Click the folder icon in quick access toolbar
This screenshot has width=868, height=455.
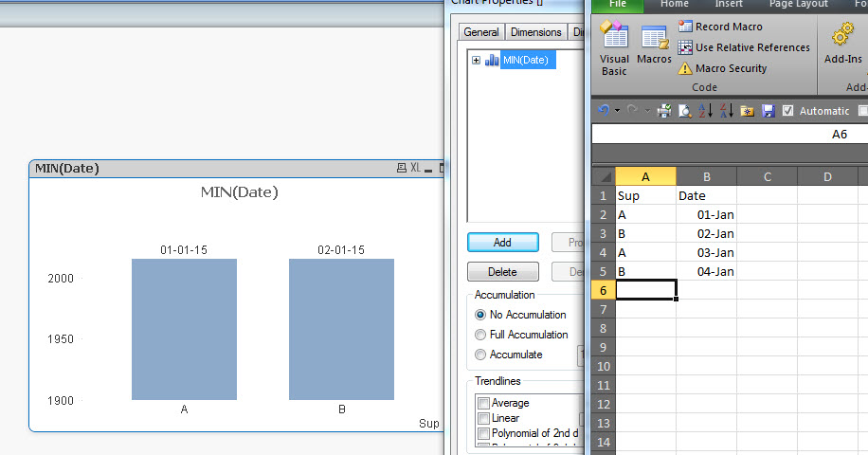pyautogui.click(x=747, y=111)
